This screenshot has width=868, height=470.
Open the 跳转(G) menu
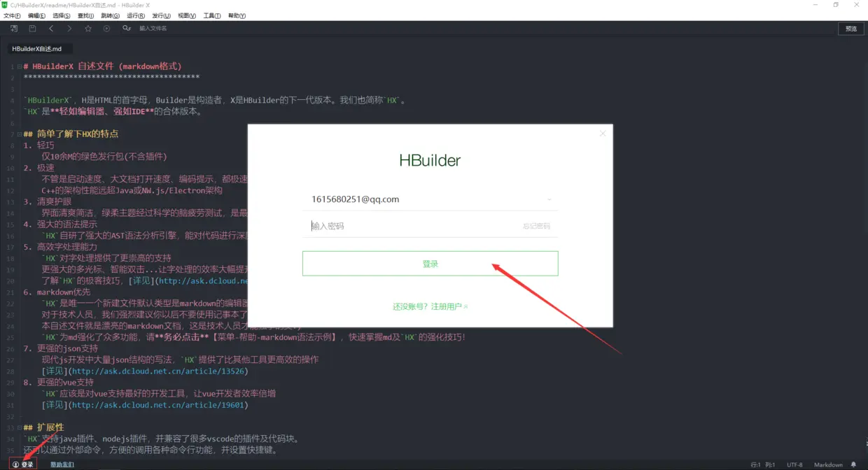coord(110,15)
